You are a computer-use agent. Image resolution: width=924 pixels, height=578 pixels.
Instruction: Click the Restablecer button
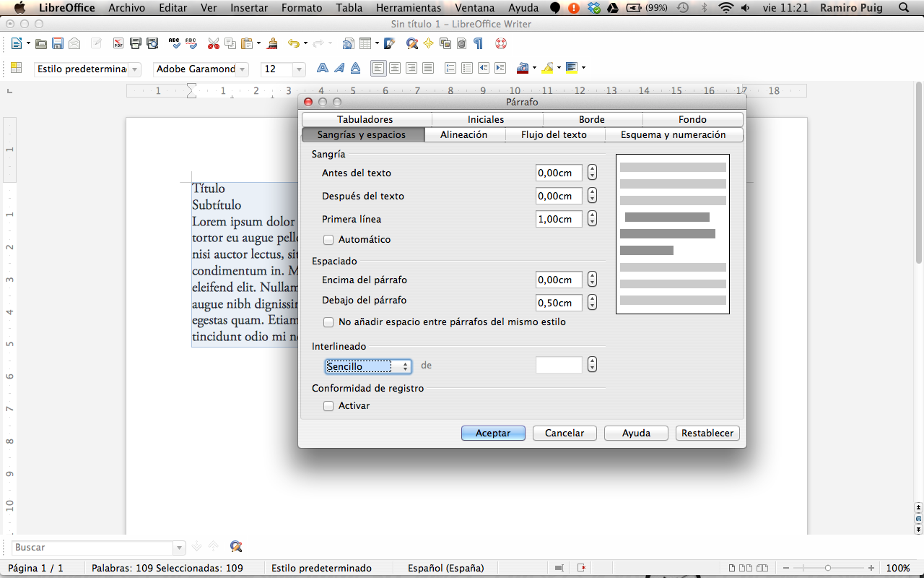707,433
